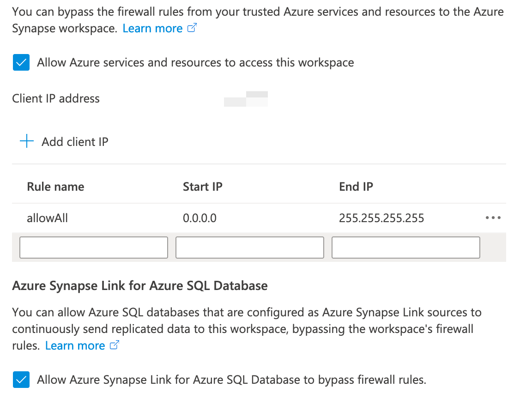Click Add client IP

click(75, 141)
